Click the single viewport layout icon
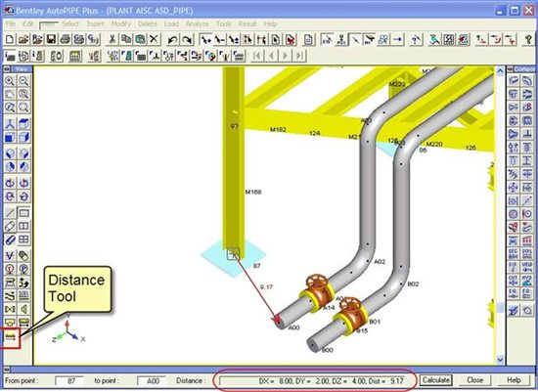 (x=23, y=213)
